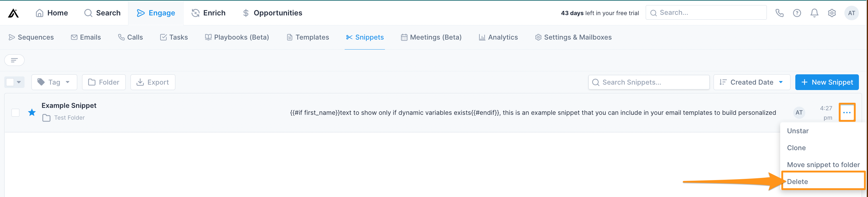The width and height of the screenshot is (868, 197).
Task: Open the notifications bell icon
Action: click(814, 13)
